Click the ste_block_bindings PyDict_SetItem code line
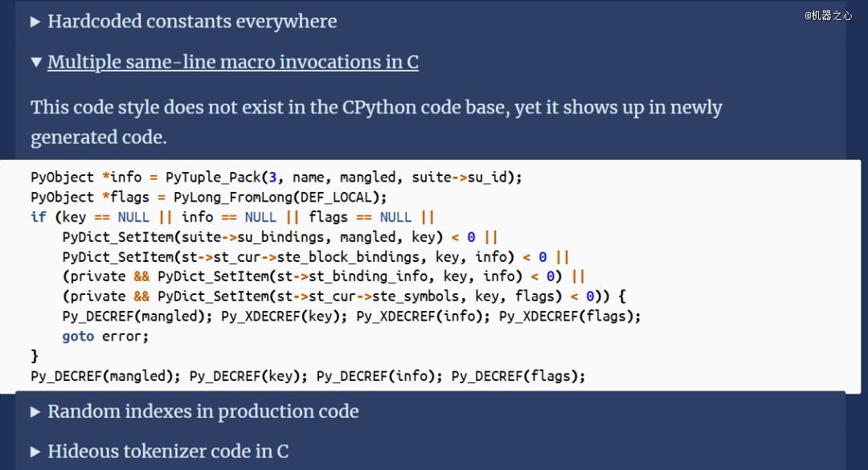 pyautogui.click(x=316, y=257)
